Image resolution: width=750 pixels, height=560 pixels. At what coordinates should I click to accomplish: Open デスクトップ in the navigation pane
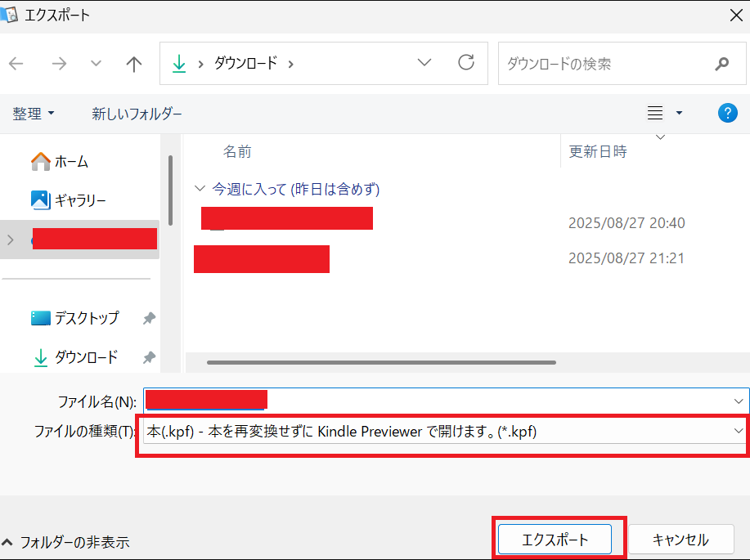coord(74,318)
